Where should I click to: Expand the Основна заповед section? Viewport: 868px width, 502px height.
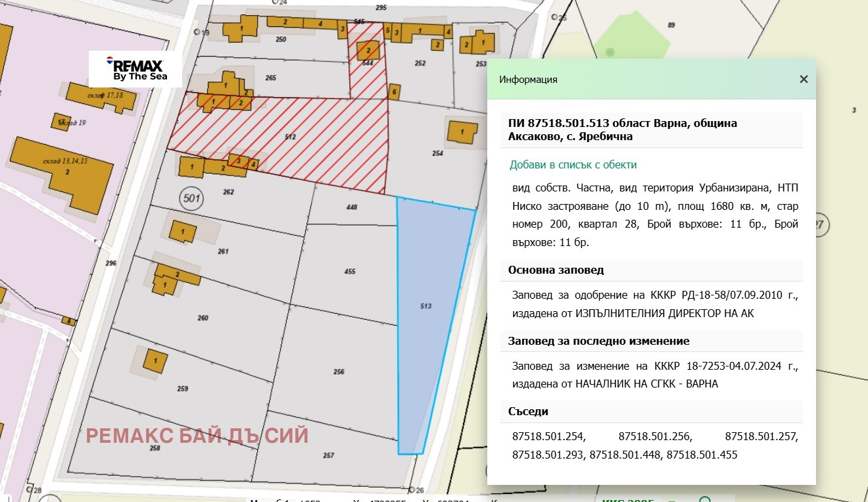[652, 270]
